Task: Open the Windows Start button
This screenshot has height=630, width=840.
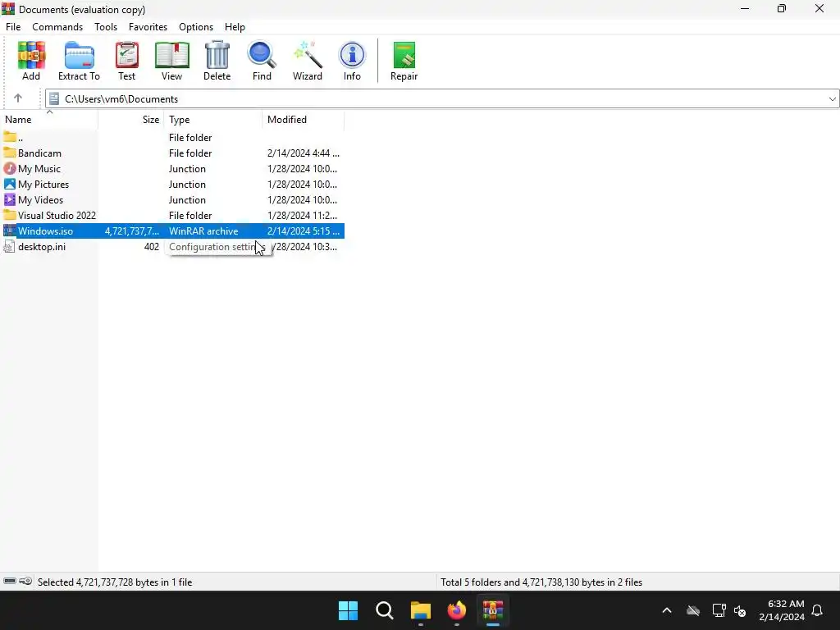Action: point(348,610)
